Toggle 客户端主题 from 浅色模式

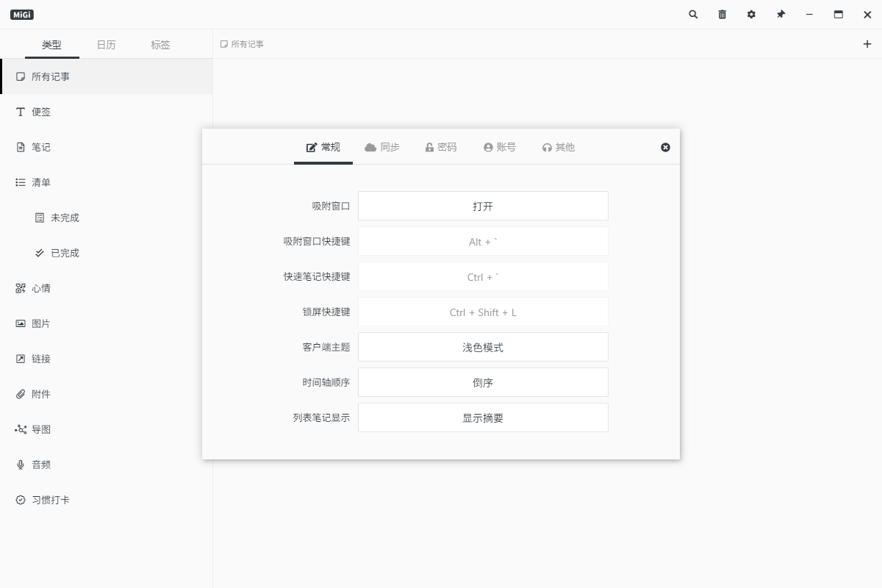coord(483,347)
